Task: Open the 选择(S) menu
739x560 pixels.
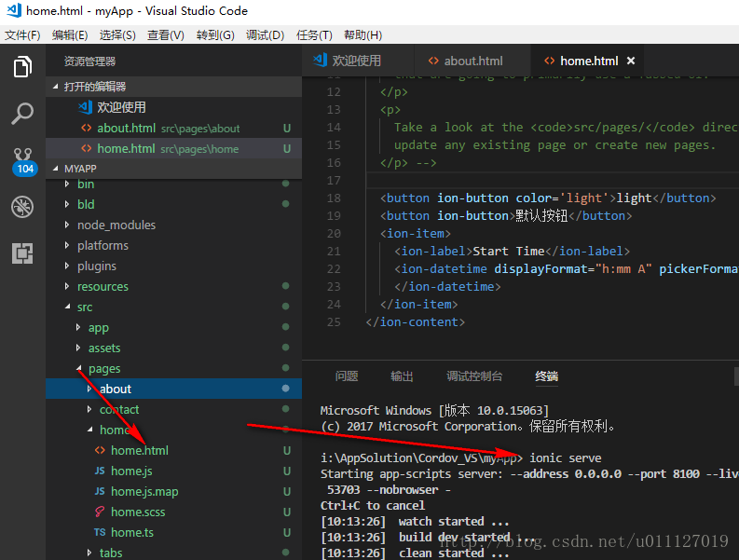Action: 117,34
